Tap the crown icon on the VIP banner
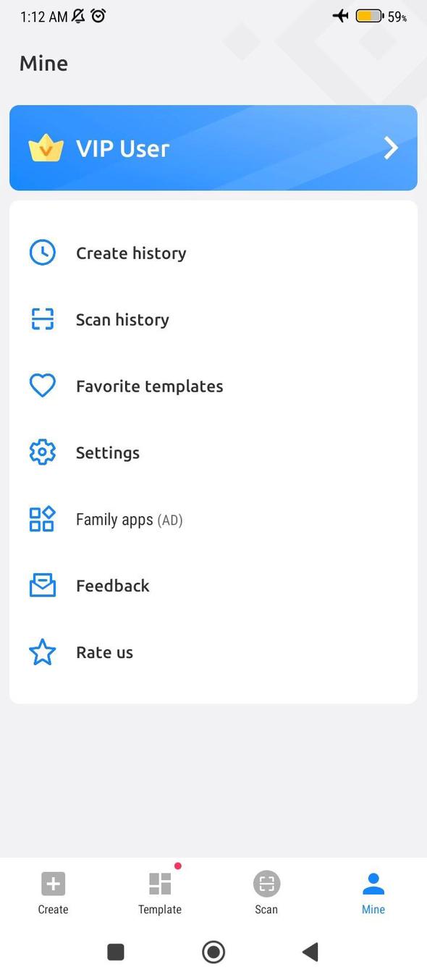 tap(46, 148)
